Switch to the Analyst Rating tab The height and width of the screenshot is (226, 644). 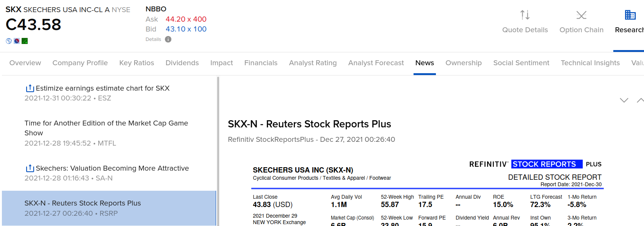313,63
